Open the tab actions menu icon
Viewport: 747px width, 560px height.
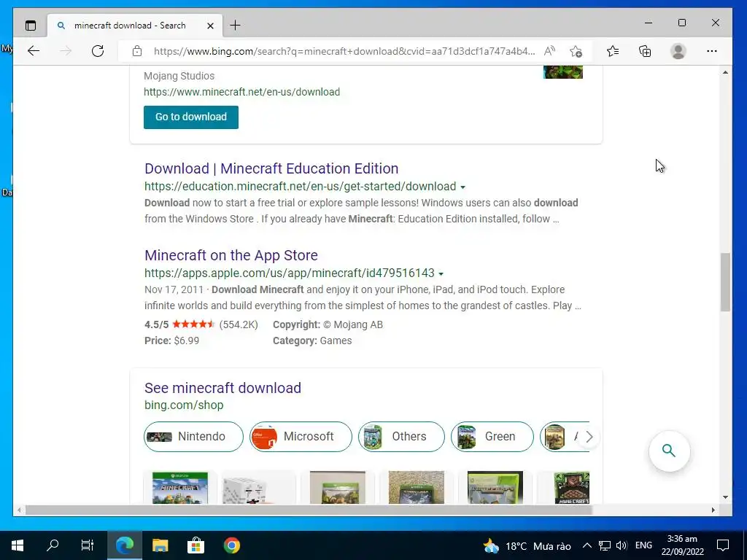coord(31,26)
